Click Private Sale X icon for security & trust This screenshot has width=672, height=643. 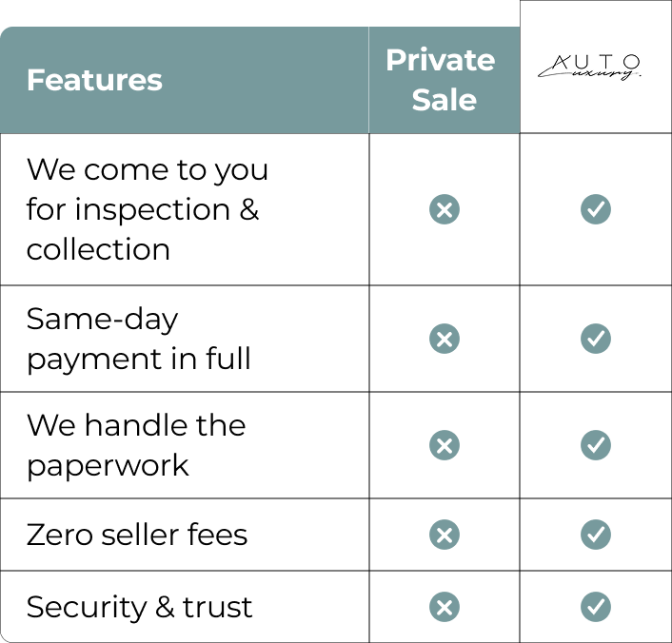444,607
